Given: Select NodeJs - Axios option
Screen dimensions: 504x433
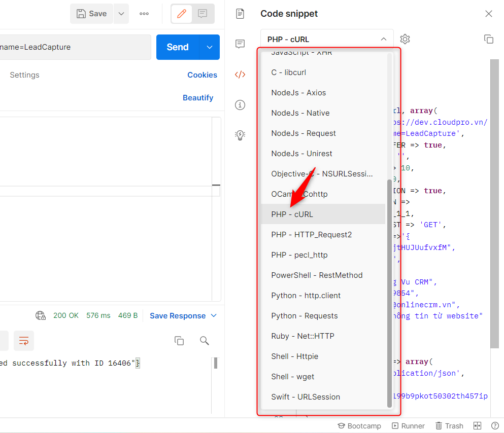Looking at the screenshot, I should pos(323,93).
